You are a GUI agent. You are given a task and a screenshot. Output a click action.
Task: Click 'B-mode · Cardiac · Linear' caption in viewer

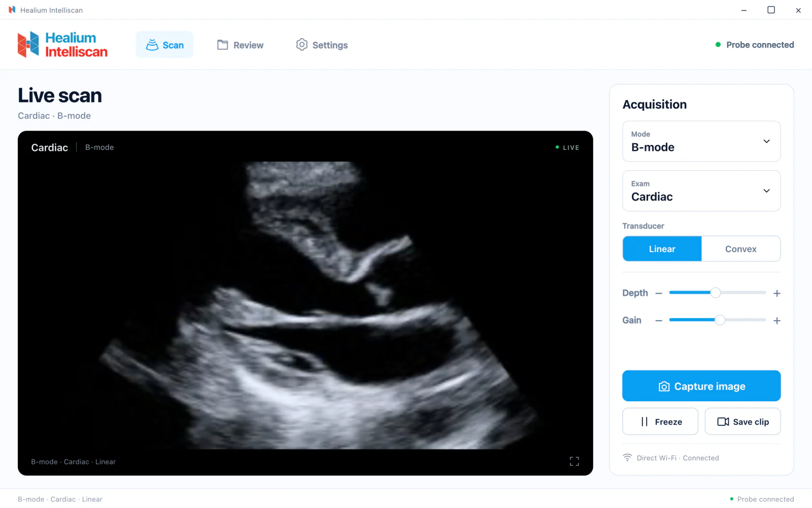(73, 462)
